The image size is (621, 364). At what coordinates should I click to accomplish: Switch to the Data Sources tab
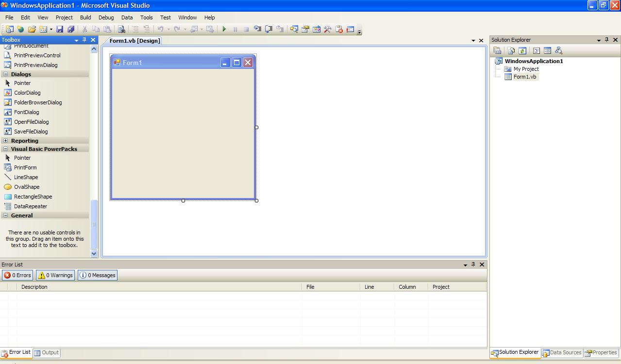(562, 353)
